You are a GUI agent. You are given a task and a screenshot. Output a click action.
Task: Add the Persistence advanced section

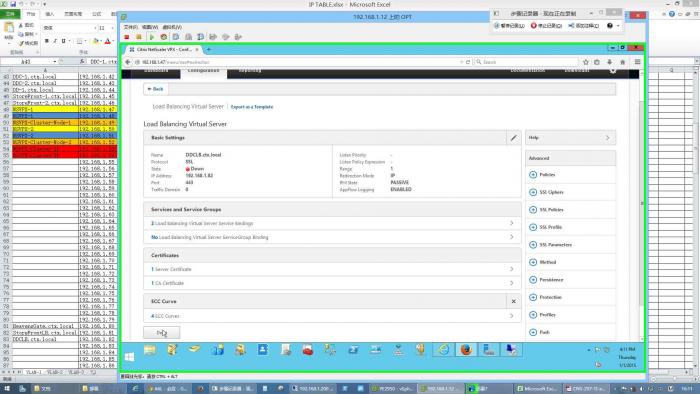click(533, 280)
